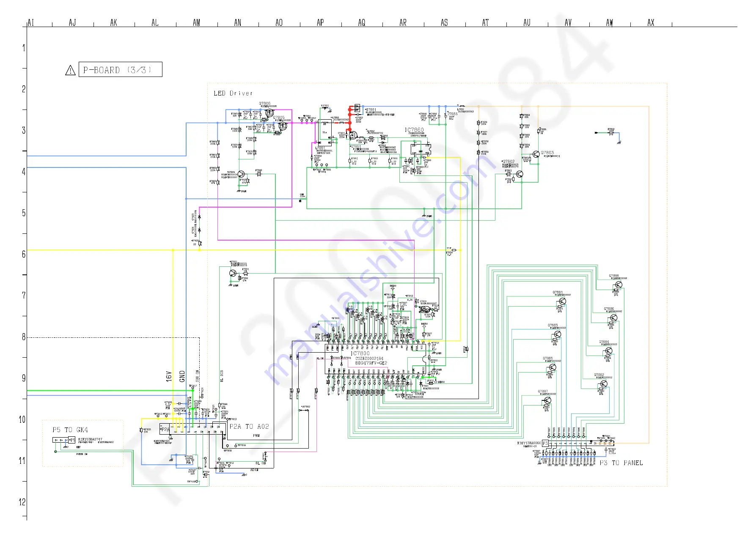
Task: Click the P2A connector box
Action: coord(165,429)
